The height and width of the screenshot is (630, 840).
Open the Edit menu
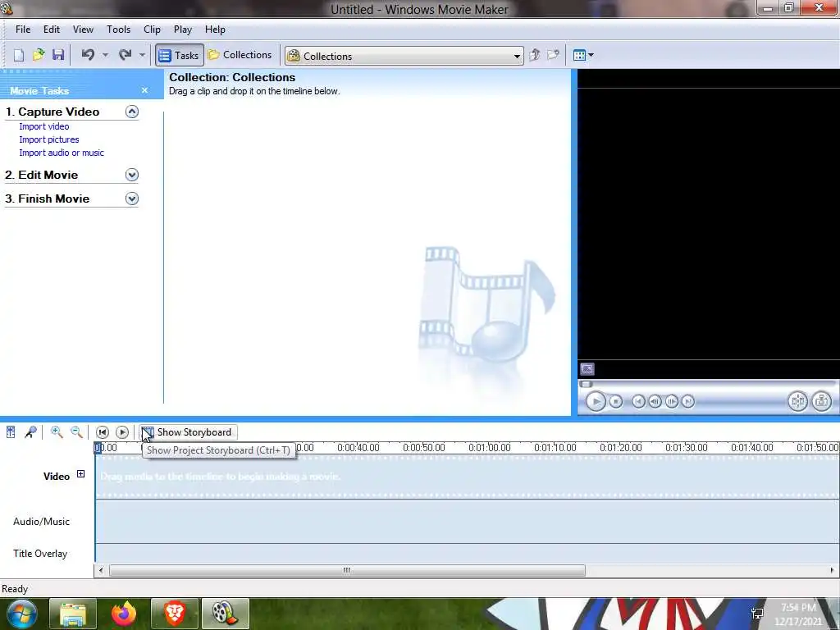point(52,30)
